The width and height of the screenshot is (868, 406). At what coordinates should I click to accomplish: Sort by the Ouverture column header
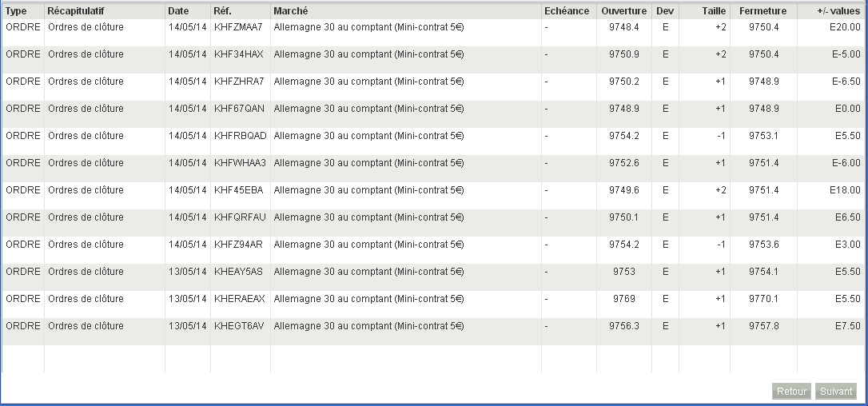(624, 11)
